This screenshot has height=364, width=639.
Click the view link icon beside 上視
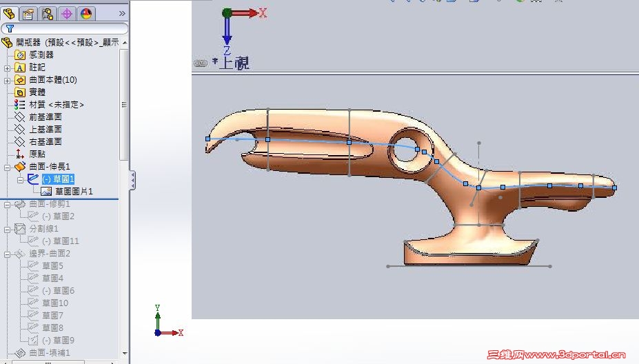(201, 63)
